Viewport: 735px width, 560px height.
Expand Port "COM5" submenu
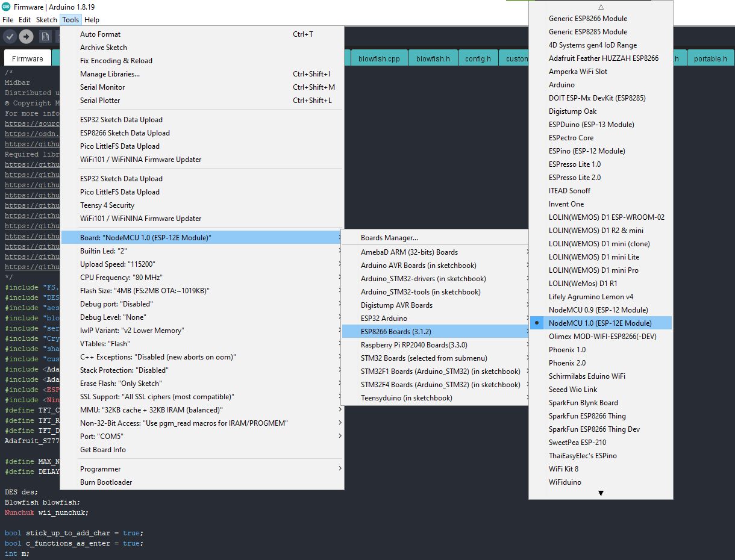(202, 437)
